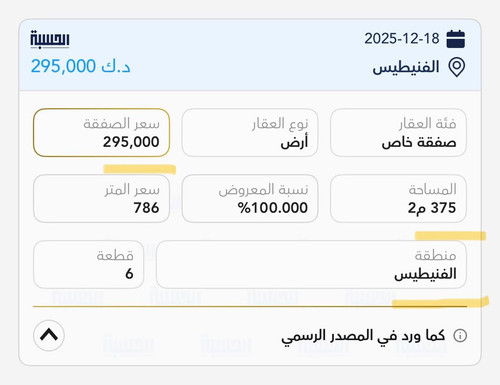Viewport: 500px width, 385px height.
Task: Click the yellow highlight under المساحة box
Action: tap(450, 236)
